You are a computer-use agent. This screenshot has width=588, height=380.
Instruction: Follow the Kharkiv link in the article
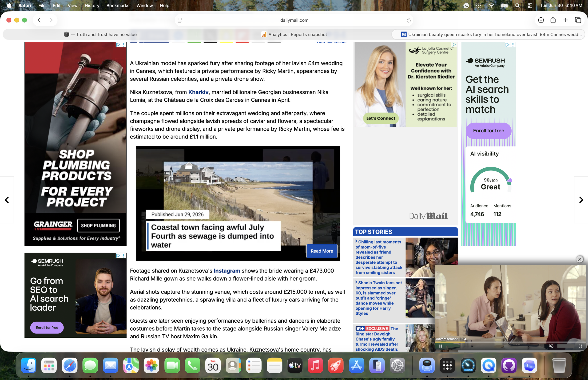pos(198,92)
